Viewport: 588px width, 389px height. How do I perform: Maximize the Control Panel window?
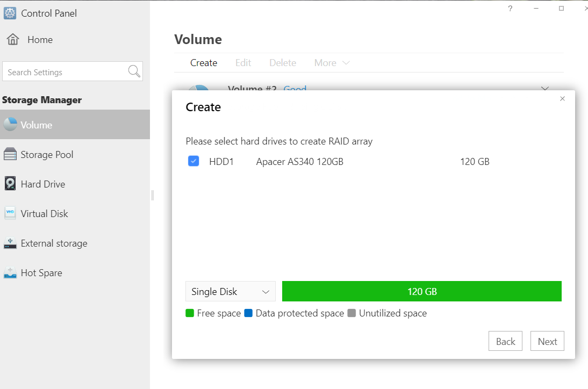pos(561,8)
